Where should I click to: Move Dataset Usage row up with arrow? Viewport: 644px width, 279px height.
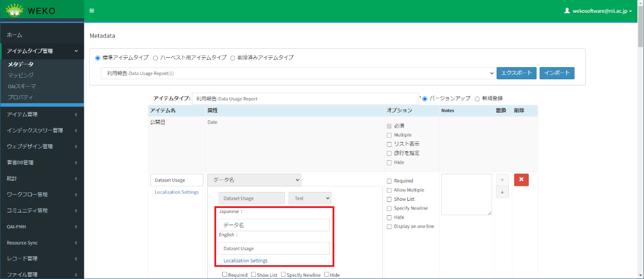(502, 180)
